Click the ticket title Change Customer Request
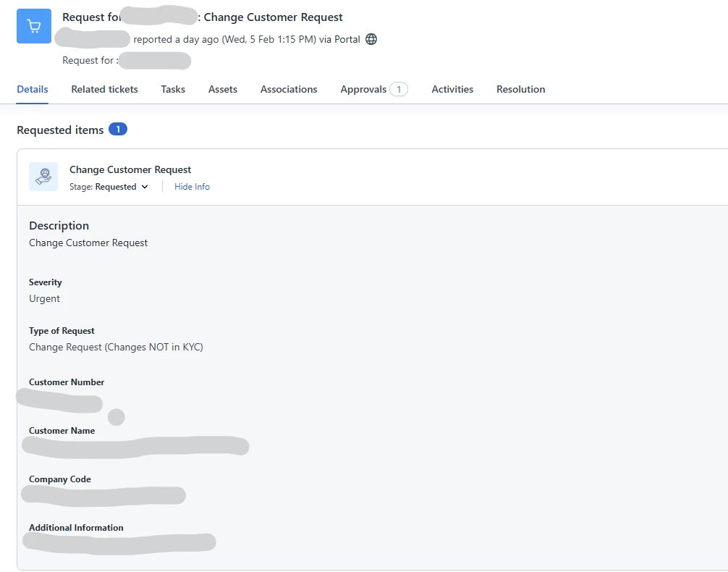Image resolution: width=728 pixels, height=572 pixels. click(273, 17)
